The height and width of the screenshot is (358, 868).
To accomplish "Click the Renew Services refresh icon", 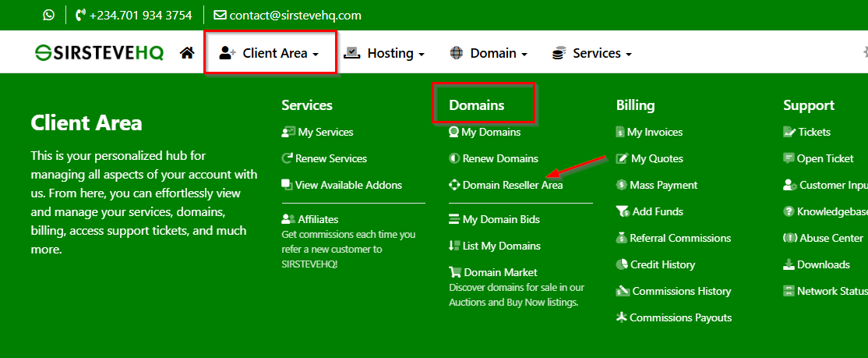I will [288, 158].
